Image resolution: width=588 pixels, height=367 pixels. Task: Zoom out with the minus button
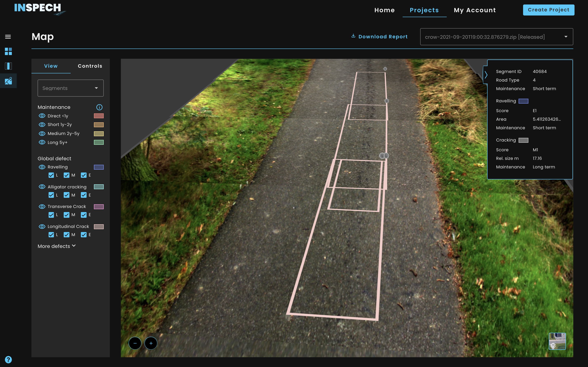click(135, 343)
